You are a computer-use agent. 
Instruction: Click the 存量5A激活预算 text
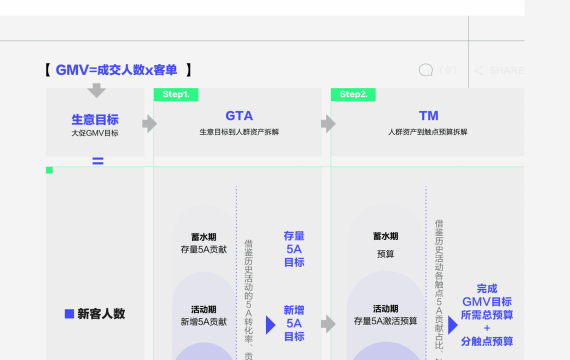click(x=385, y=321)
